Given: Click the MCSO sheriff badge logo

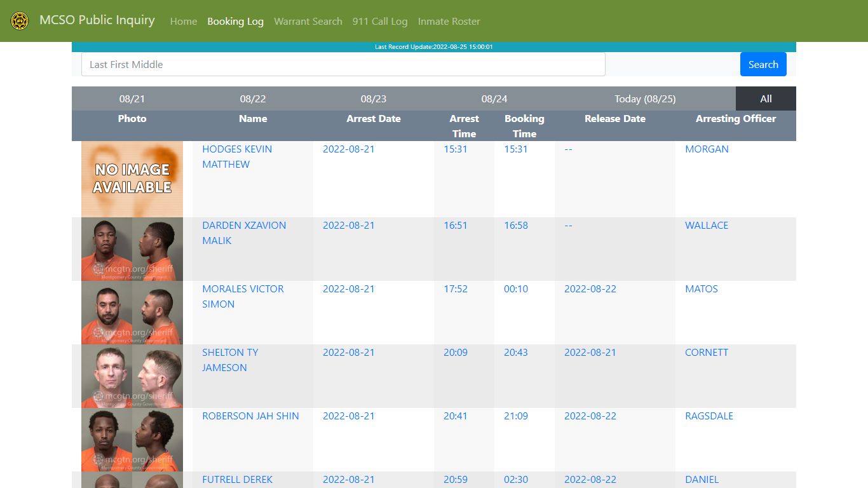Looking at the screenshot, I should click(20, 21).
